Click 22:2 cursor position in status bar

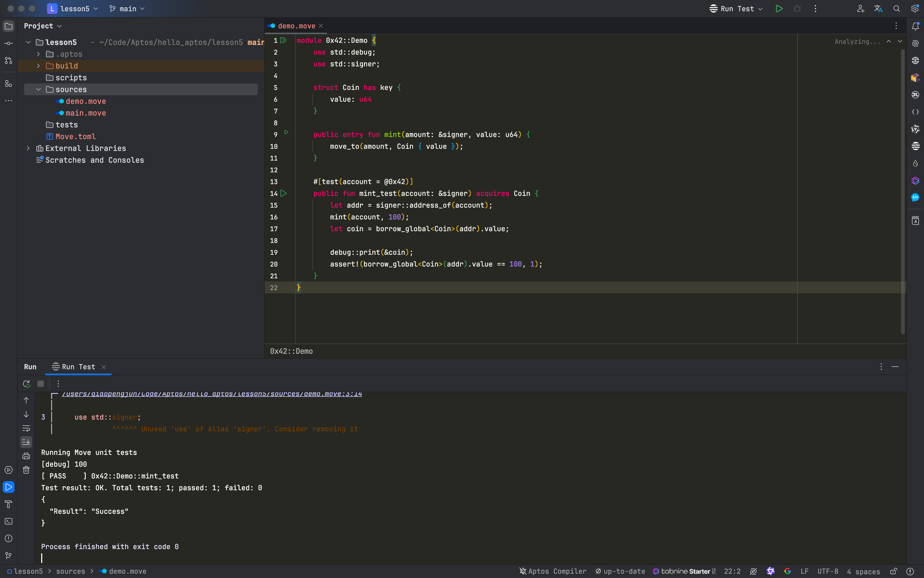[x=732, y=571]
